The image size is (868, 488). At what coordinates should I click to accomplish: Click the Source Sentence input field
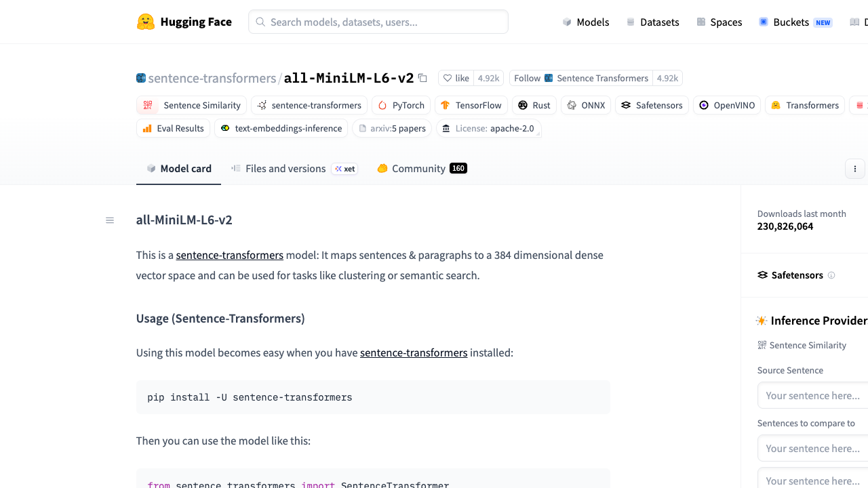coord(812,395)
